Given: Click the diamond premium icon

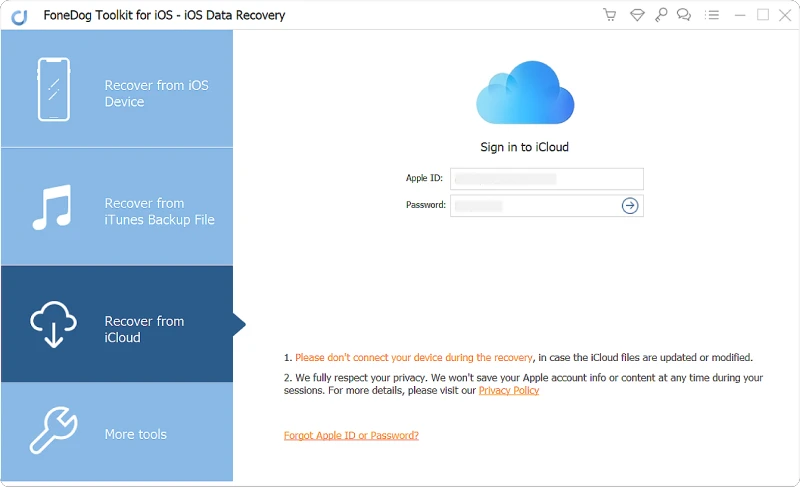Looking at the screenshot, I should (x=637, y=15).
